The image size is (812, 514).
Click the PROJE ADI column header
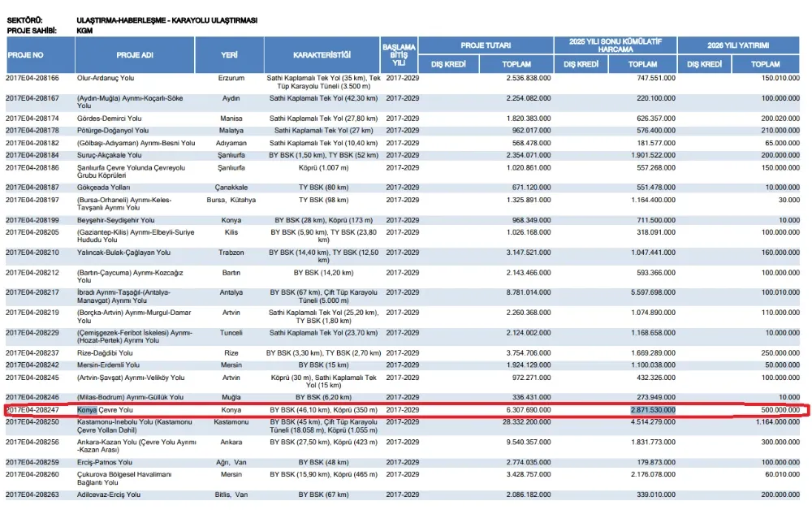coord(135,54)
